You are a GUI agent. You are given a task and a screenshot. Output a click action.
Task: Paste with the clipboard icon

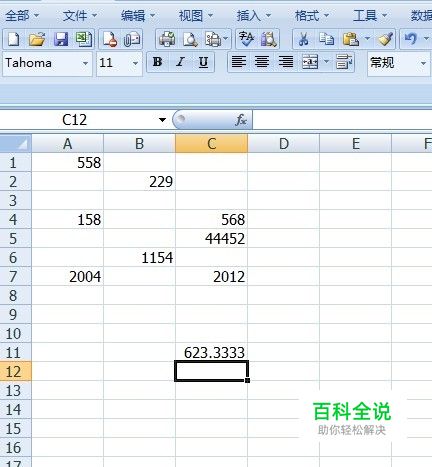[351, 39]
